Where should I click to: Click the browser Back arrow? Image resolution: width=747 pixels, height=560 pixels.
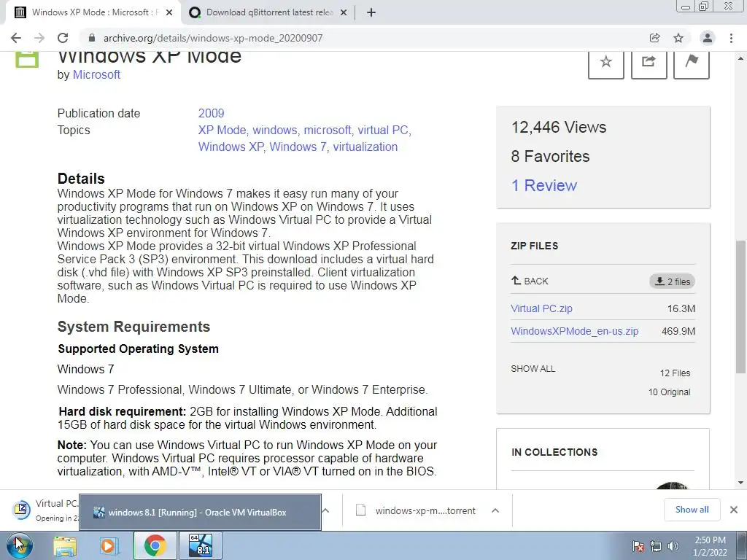pyautogui.click(x=16, y=38)
